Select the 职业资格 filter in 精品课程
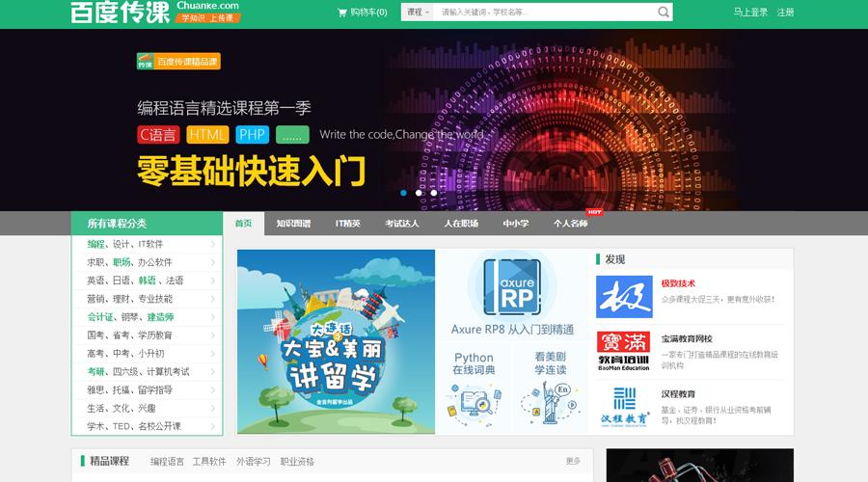868x482 pixels. click(297, 462)
